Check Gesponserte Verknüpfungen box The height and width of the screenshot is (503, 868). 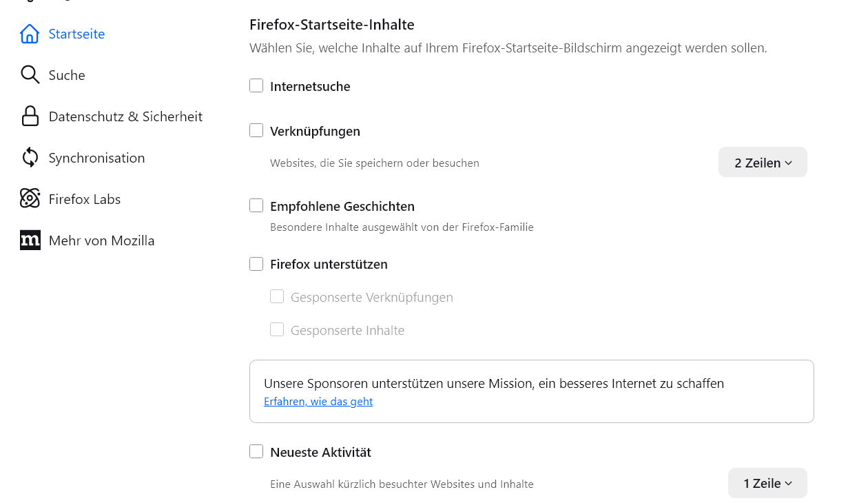pyautogui.click(x=277, y=297)
